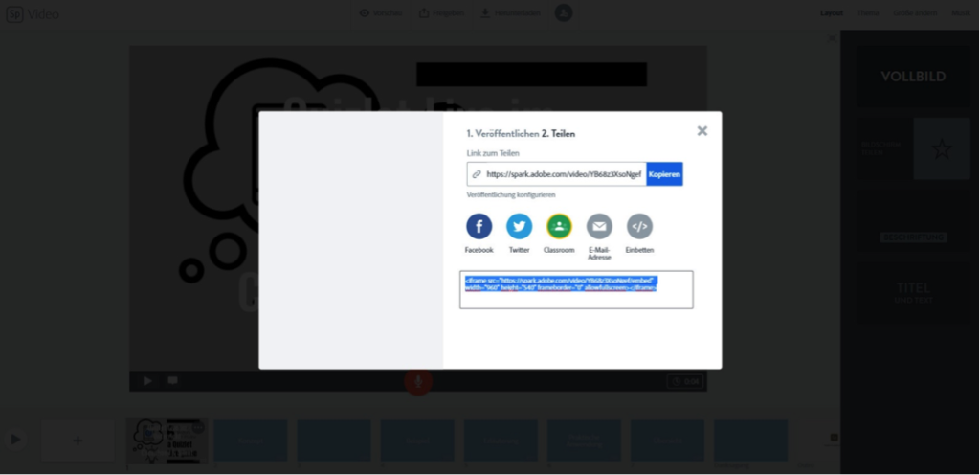Click the Herunterladen download icon
The width and height of the screenshot is (980, 475).
[x=485, y=13]
